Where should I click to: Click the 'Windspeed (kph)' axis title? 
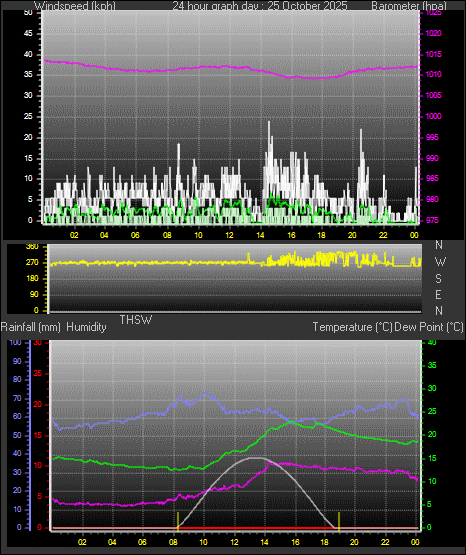point(75,6)
